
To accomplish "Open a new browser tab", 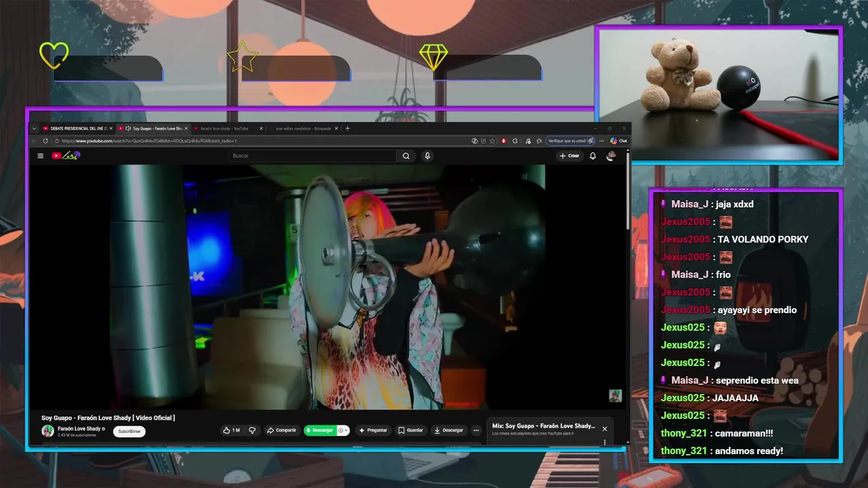I will [348, 128].
